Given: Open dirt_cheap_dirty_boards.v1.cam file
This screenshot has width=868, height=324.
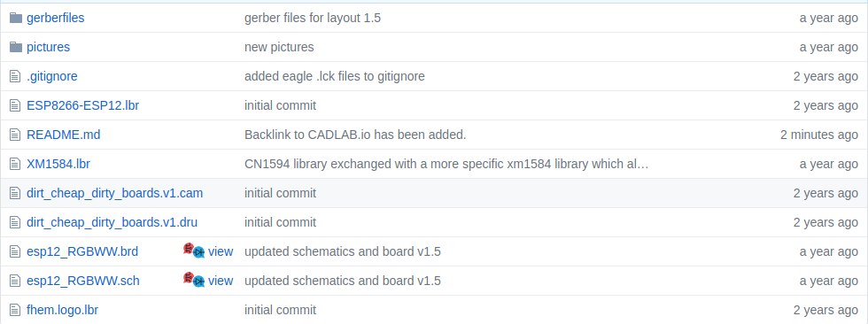Looking at the screenshot, I should (x=114, y=194).
